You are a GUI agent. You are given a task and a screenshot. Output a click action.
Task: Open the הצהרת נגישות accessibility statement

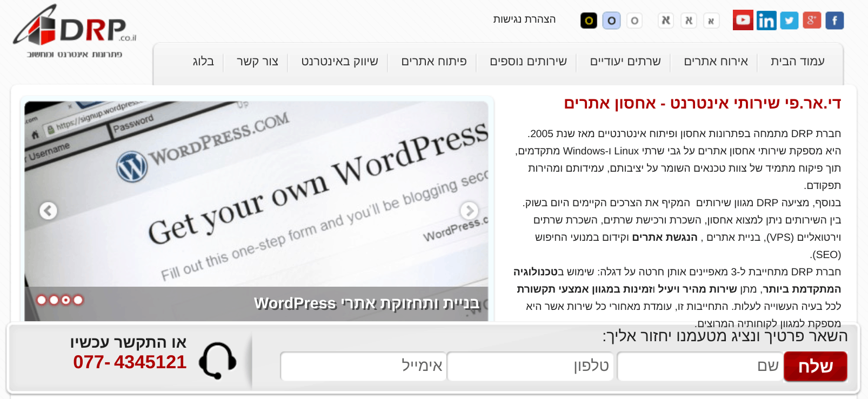(524, 19)
